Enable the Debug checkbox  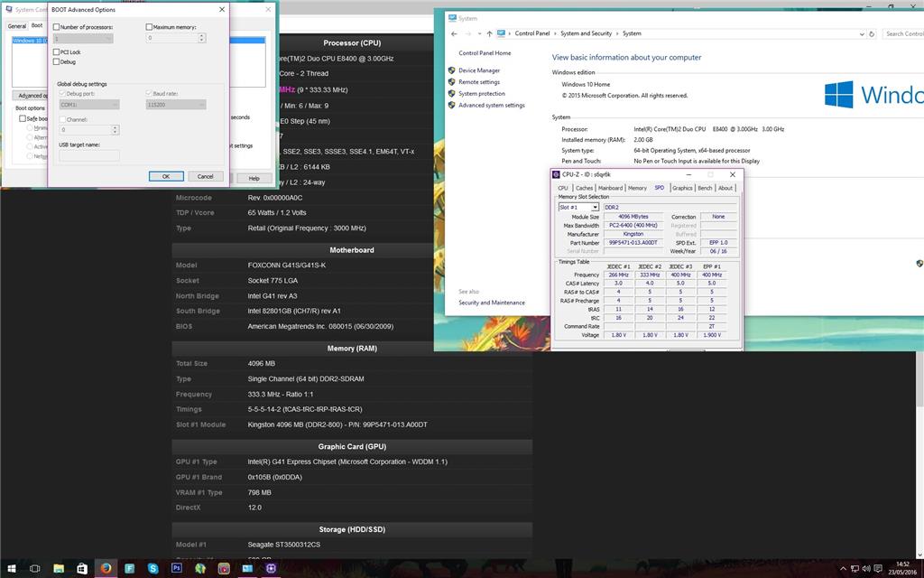(57, 61)
